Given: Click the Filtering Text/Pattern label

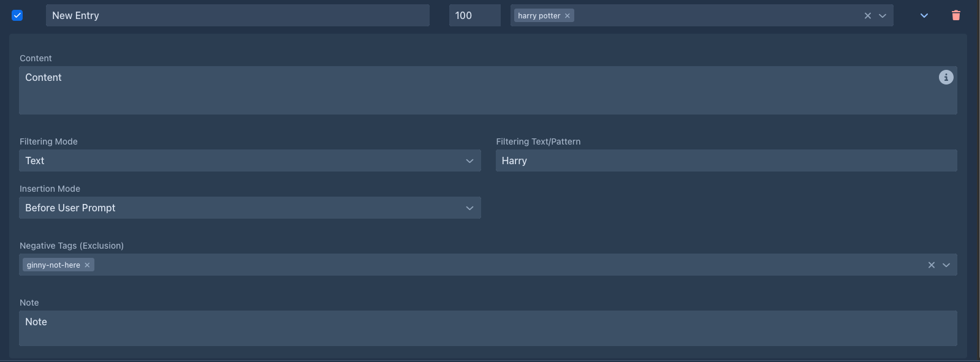Looking at the screenshot, I should pos(538,141).
